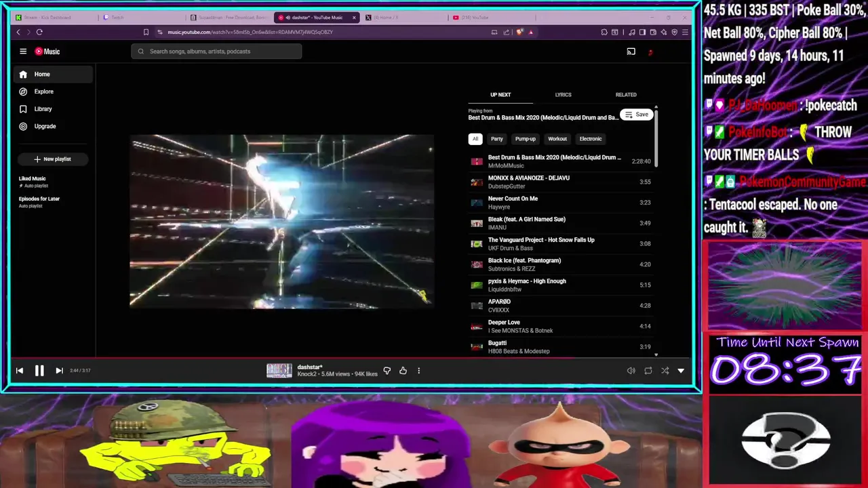Click the song progress bar

[351, 358]
